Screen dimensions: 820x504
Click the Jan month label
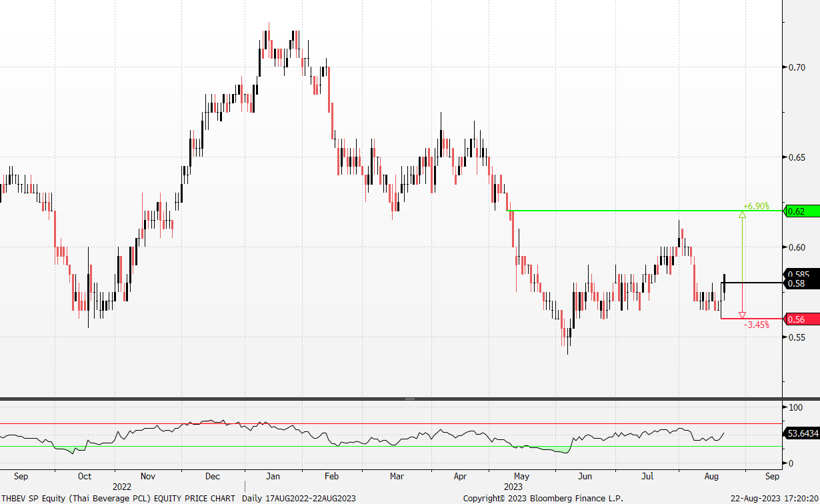[273, 477]
